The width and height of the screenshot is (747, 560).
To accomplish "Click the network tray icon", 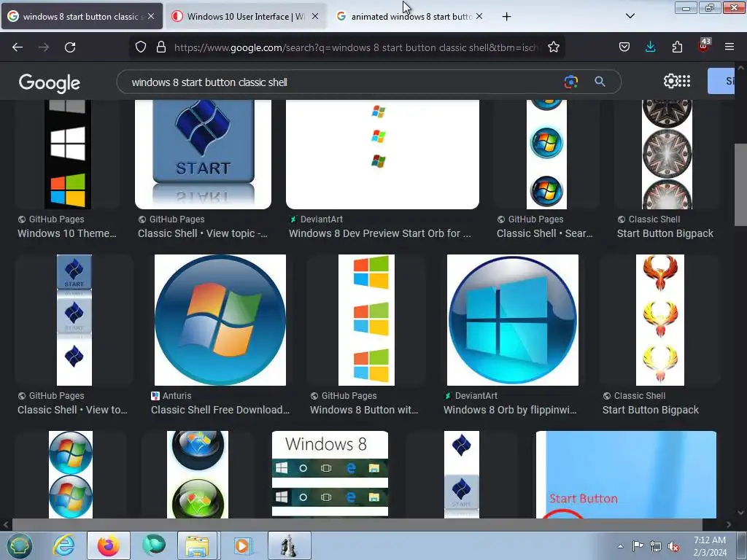I will (656, 546).
